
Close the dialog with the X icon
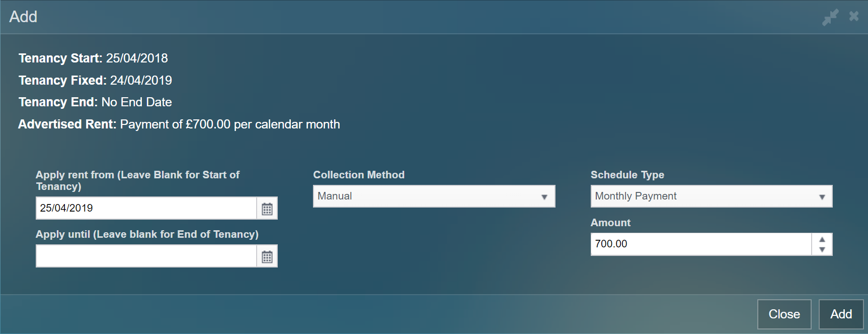854,16
